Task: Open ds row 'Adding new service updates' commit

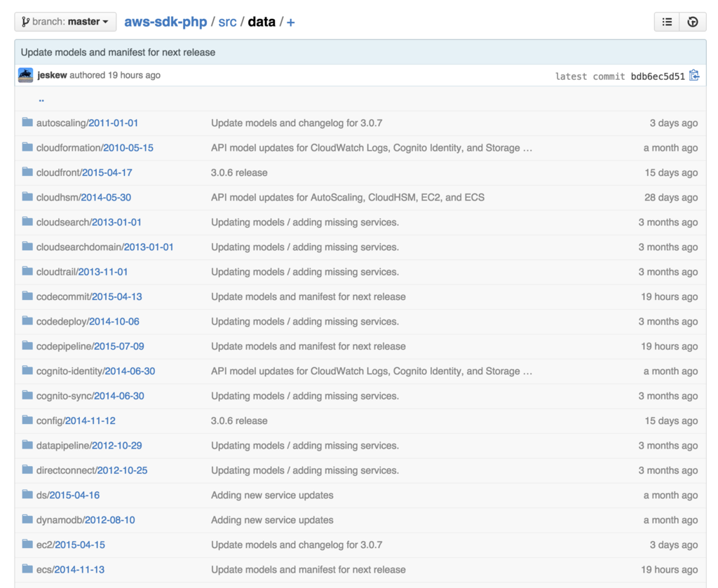Action: click(272, 495)
